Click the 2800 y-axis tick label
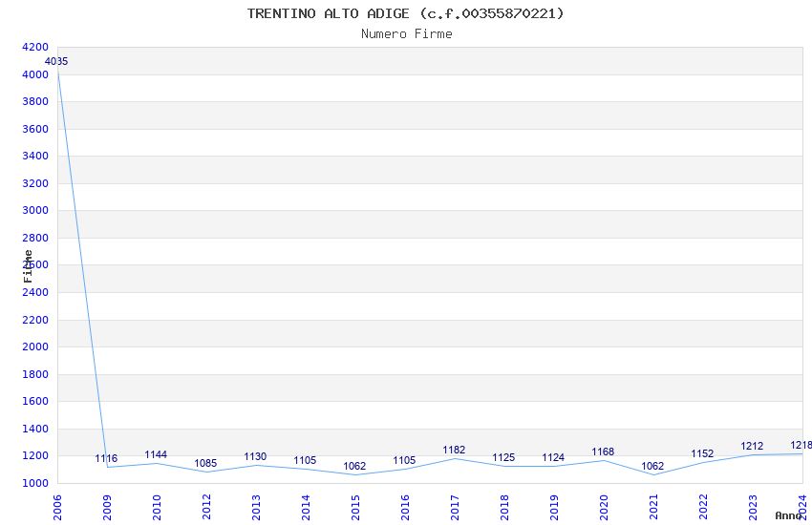The image size is (812, 525). 35,238
